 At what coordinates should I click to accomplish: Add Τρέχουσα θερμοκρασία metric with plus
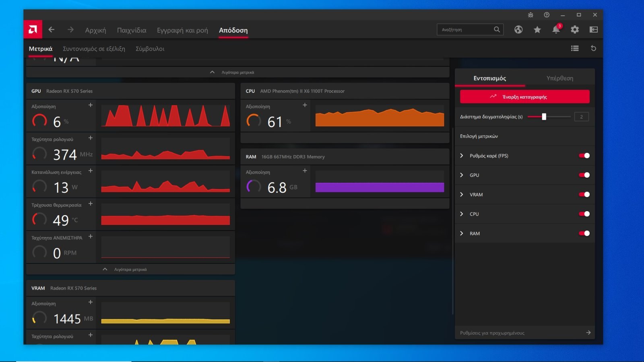coord(91,204)
